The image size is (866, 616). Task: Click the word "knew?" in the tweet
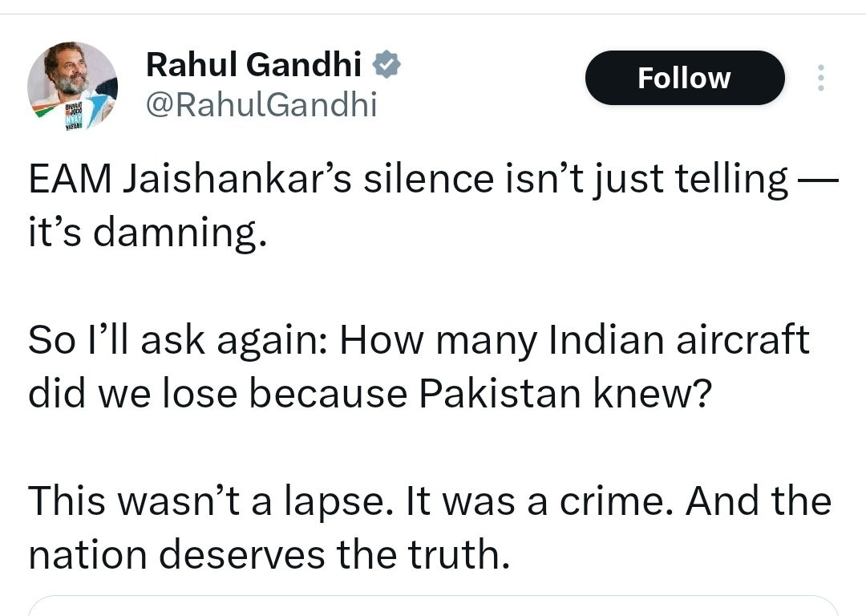point(662,393)
